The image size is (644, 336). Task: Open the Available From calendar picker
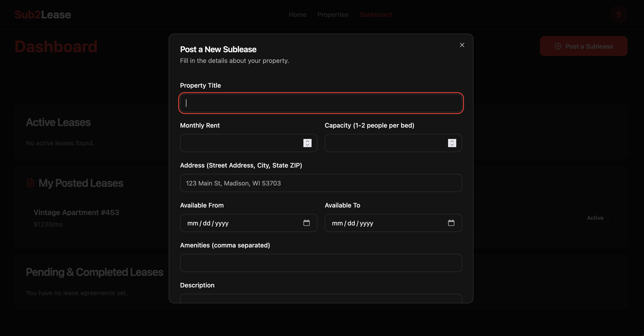(x=306, y=223)
